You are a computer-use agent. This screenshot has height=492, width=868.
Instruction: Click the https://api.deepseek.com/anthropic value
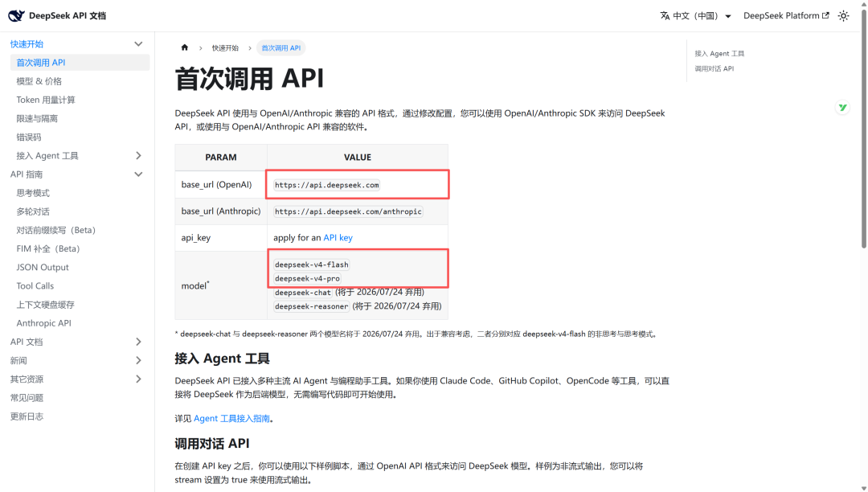coord(348,211)
